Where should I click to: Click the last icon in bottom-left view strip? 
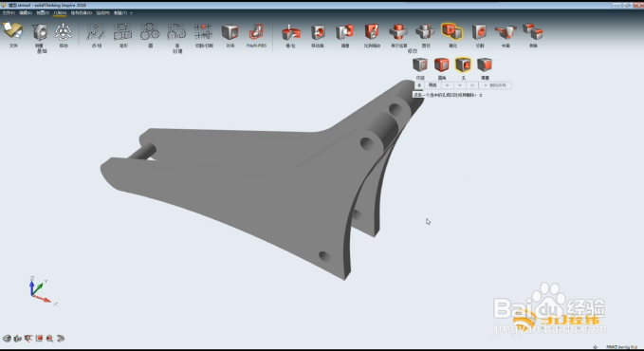pyautogui.click(x=61, y=339)
